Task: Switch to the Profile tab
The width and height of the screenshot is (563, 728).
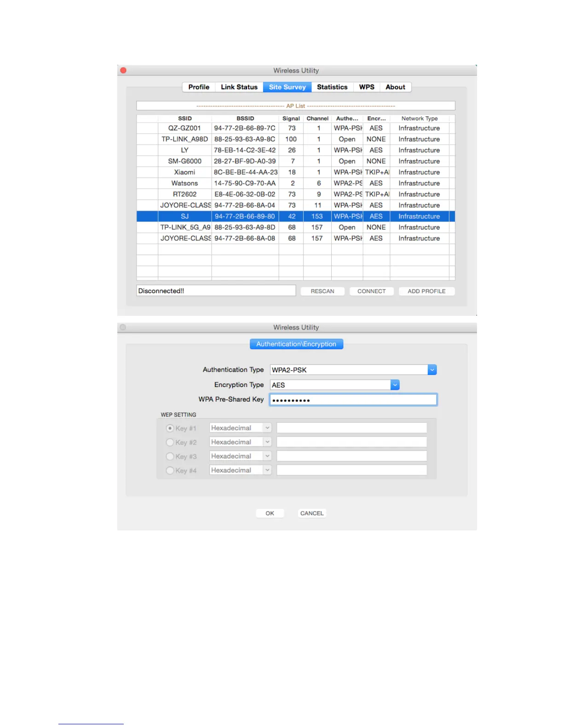Action: pos(199,87)
